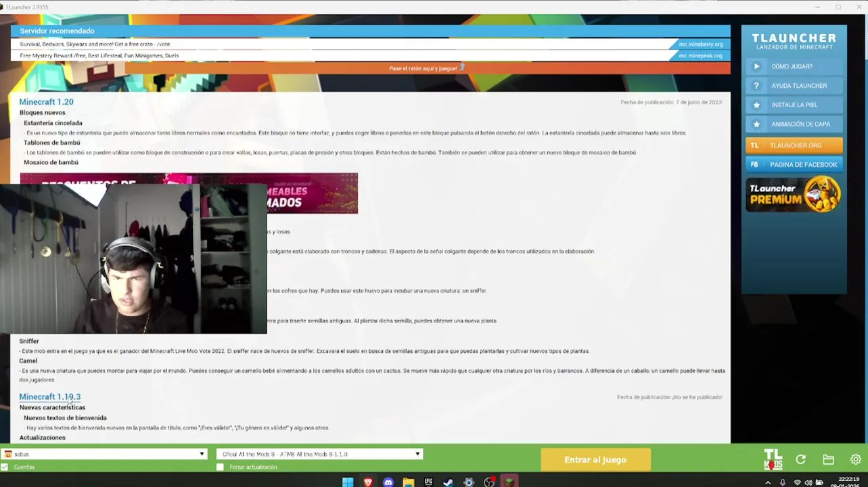Click 'Mosaico de bambú' subheading
The image size is (868, 487).
[51, 162]
